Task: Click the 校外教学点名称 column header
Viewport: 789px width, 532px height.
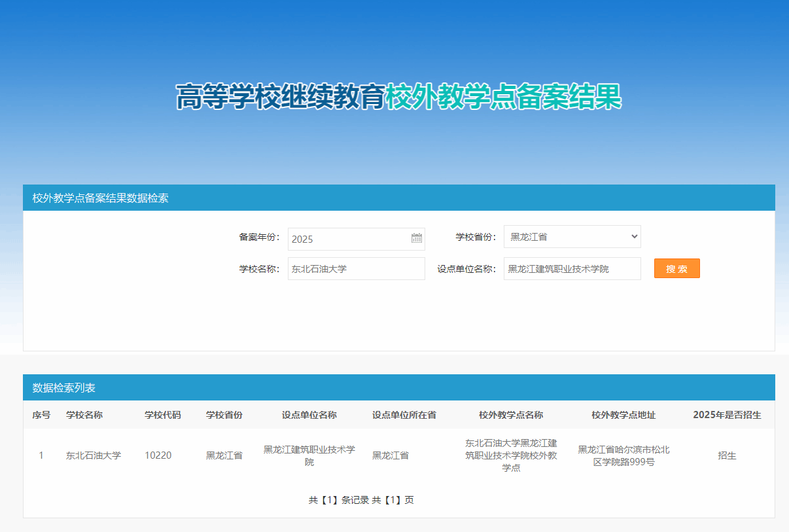Action: 511,415
